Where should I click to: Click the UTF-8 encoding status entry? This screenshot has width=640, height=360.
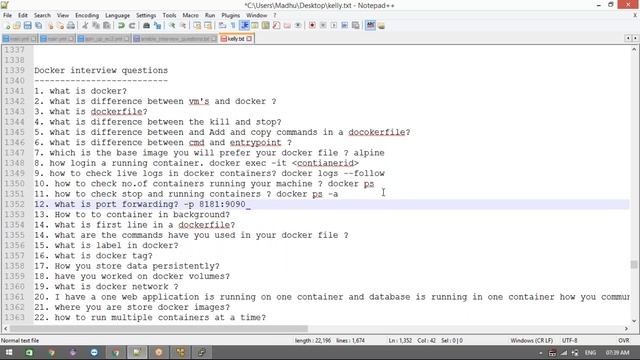pos(570,340)
